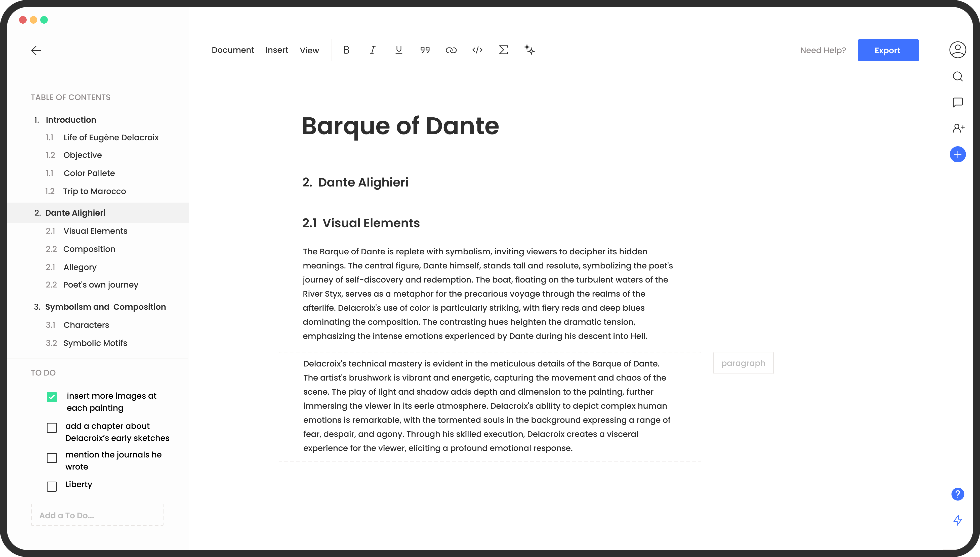This screenshot has height=557, width=980.
Task: Open the Insert menu
Action: click(x=277, y=50)
